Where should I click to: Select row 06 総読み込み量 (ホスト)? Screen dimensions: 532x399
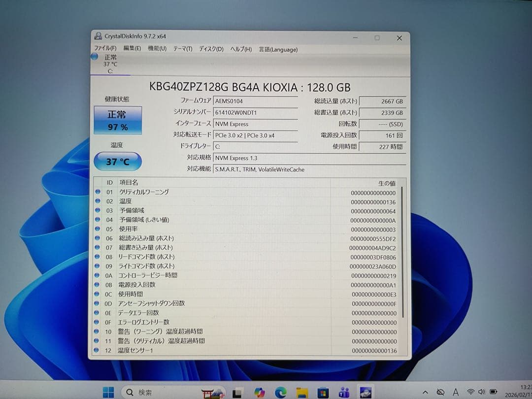coord(247,238)
